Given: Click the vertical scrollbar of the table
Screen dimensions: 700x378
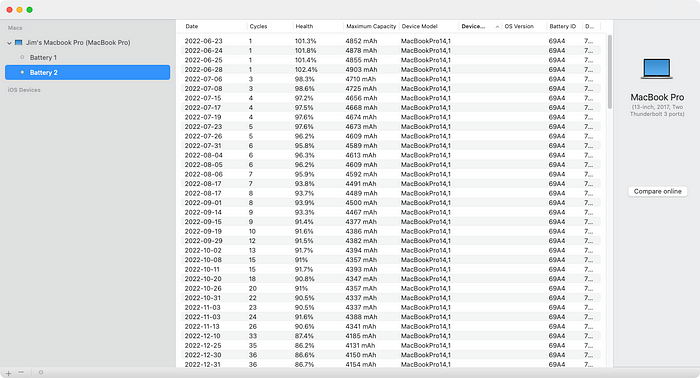Looking at the screenshot, I should coord(610,71).
